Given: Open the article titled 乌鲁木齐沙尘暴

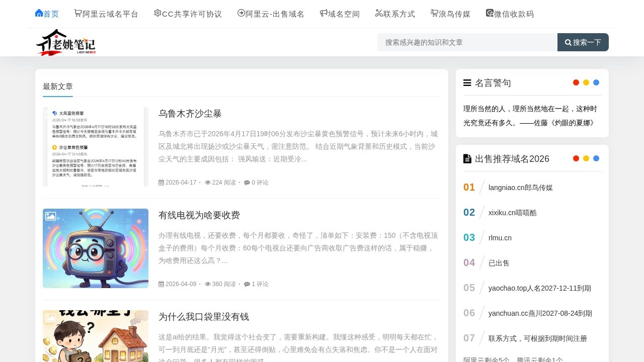Looking at the screenshot, I should pyautogui.click(x=190, y=114).
